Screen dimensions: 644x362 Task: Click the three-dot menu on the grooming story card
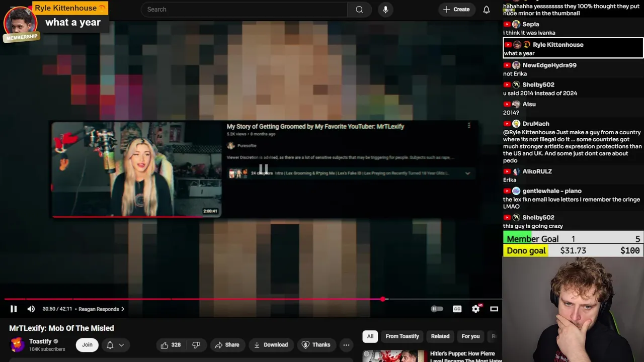(469, 125)
